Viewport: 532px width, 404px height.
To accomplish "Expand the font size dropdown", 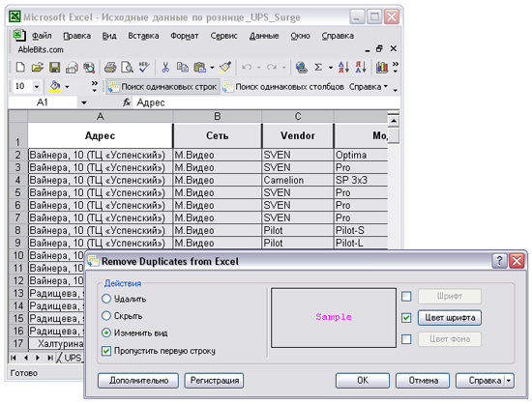I will pyautogui.click(x=37, y=87).
